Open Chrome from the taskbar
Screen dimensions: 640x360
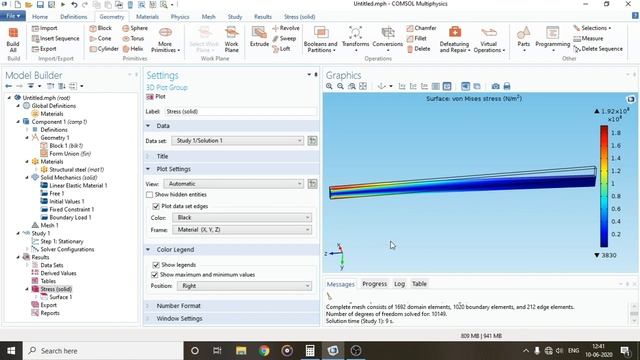264,351
